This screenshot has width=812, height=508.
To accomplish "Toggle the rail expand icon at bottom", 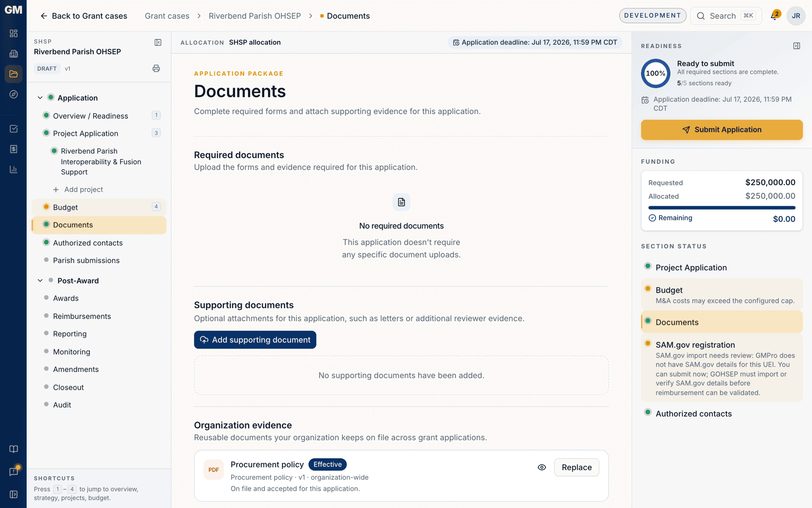I will point(14,494).
